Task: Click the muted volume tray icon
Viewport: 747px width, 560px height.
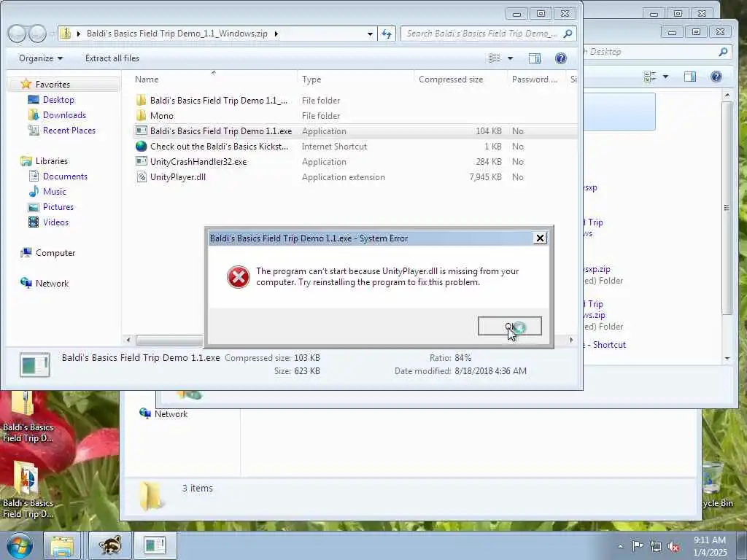Action: click(673, 546)
